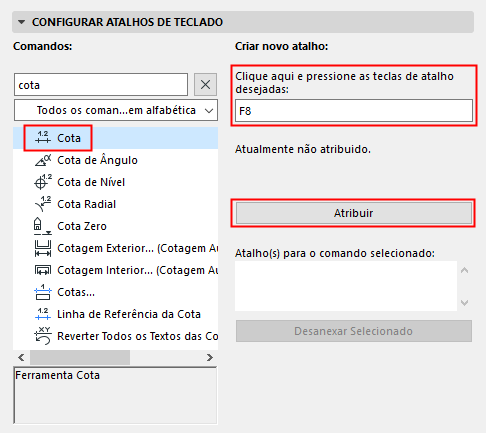
Task: Choose the Cota de Nível icon
Action: click(43, 182)
